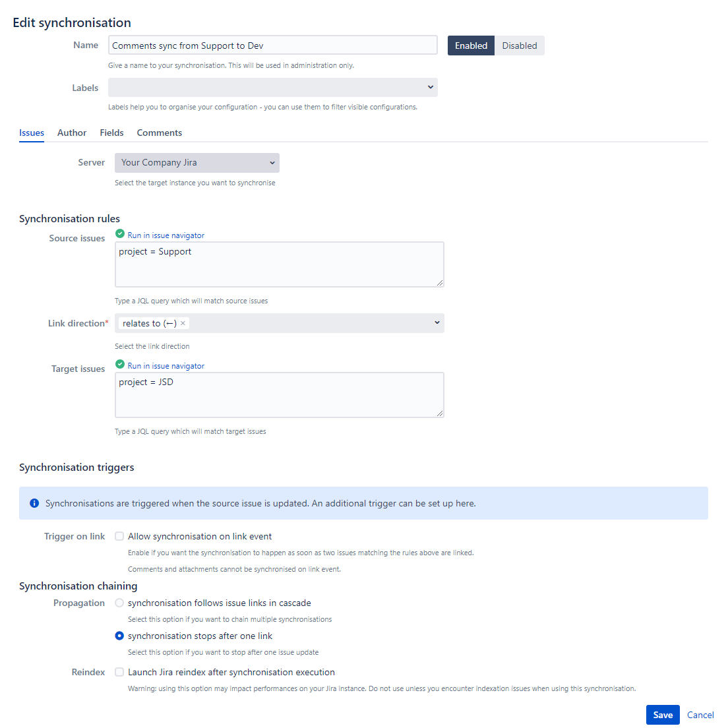The image size is (728, 728).
Task: Click the Save button
Action: click(x=663, y=715)
